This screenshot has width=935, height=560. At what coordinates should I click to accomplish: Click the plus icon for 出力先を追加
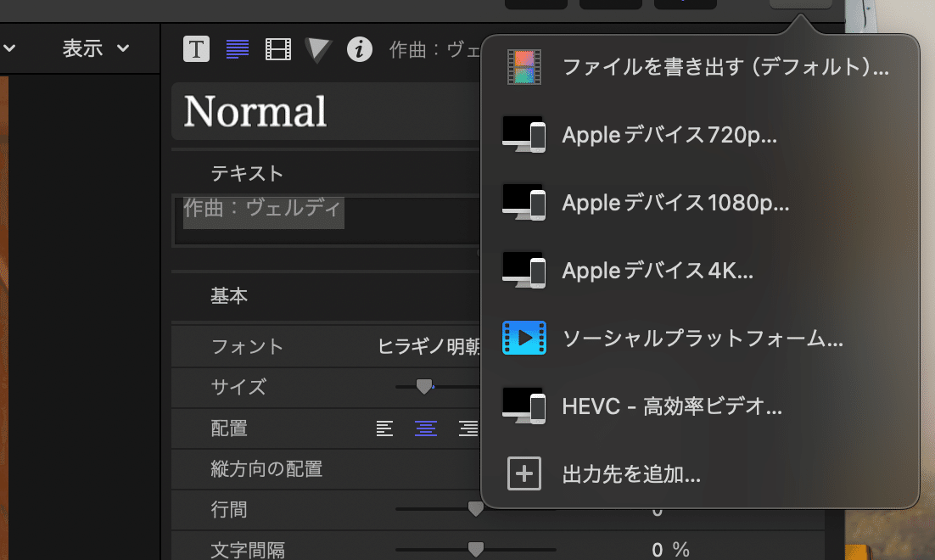click(x=524, y=474)
